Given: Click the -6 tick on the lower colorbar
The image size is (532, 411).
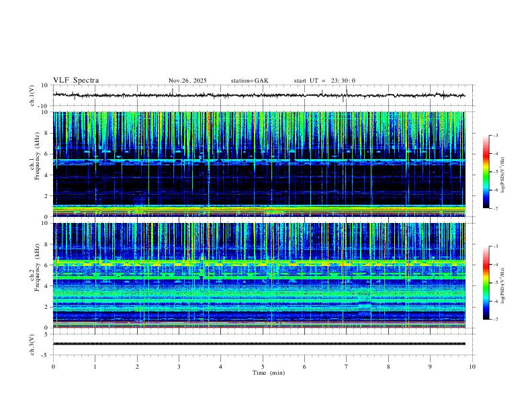Looking at the screenshot, I should pos(496,301).
